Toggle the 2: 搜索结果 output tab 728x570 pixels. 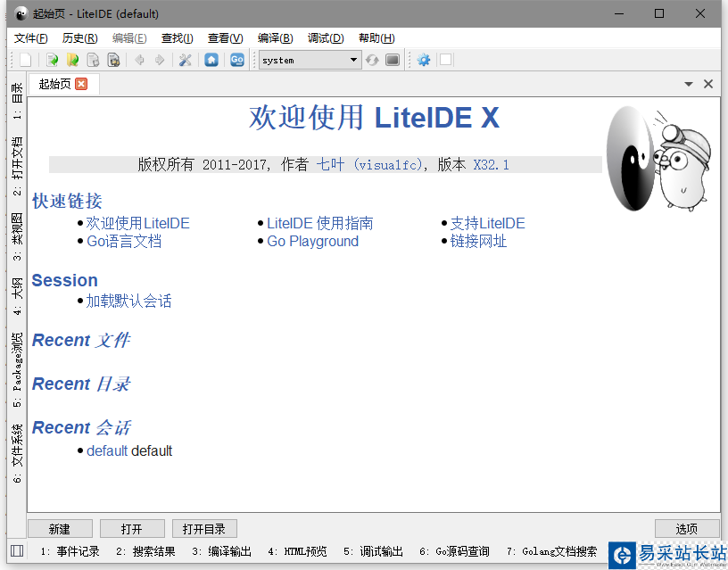(x=145, y=551)
